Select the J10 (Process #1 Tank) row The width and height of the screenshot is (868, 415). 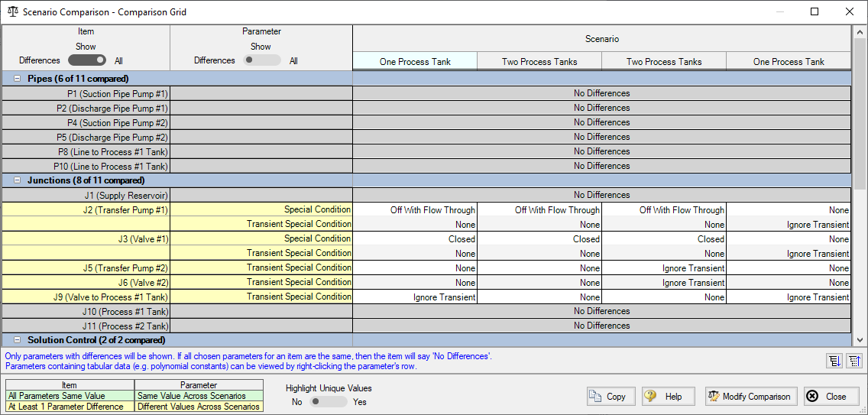(x=425, y=311)
